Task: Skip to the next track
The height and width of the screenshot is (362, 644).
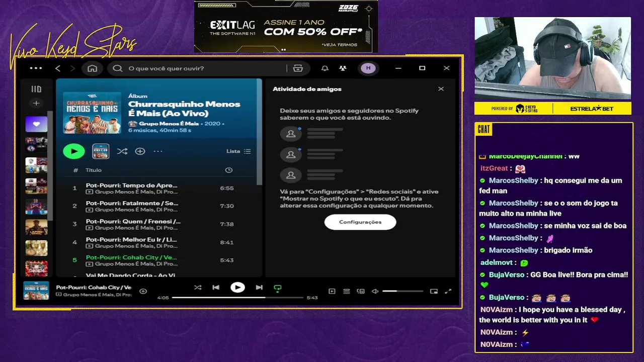Action: tap(259, 288)
